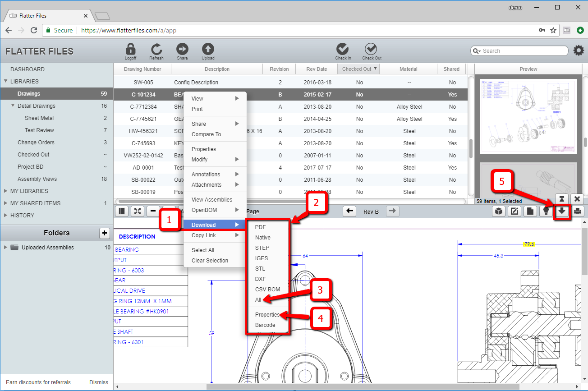Collapse the Detail Drawings subtree
588x391 pixels.
coord(13,106)
